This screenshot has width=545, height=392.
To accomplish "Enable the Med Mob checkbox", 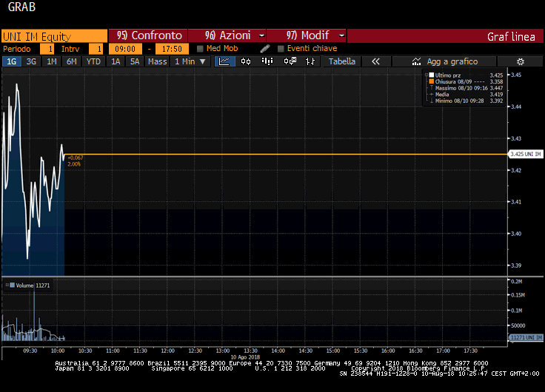I will point(201,49).
